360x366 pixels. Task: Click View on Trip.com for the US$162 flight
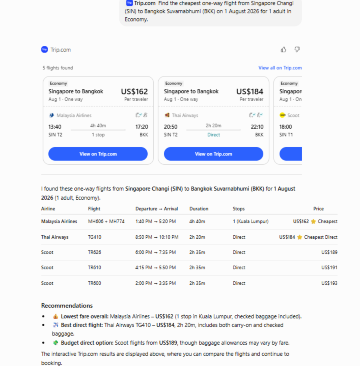pos(98,154)
